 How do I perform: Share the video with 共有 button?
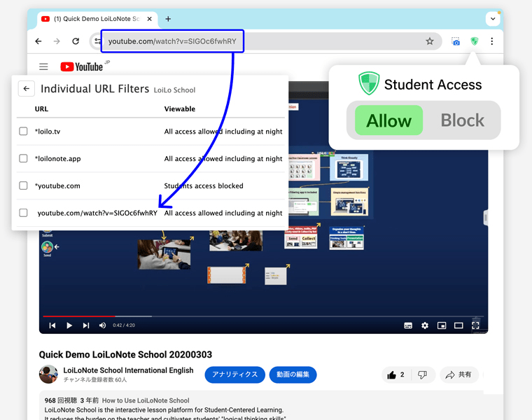click(x=459, y=375)
